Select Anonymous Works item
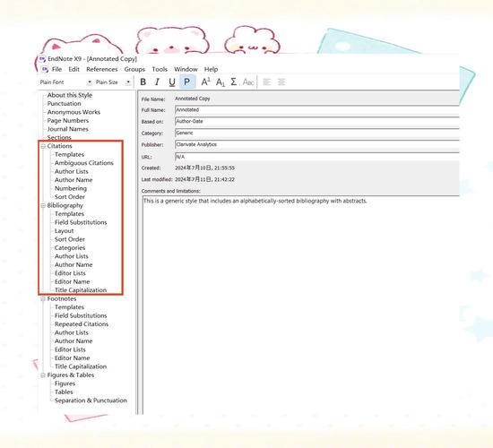This screenshot has width=493, height=448. pyautogui.click(x=74, y=112)
